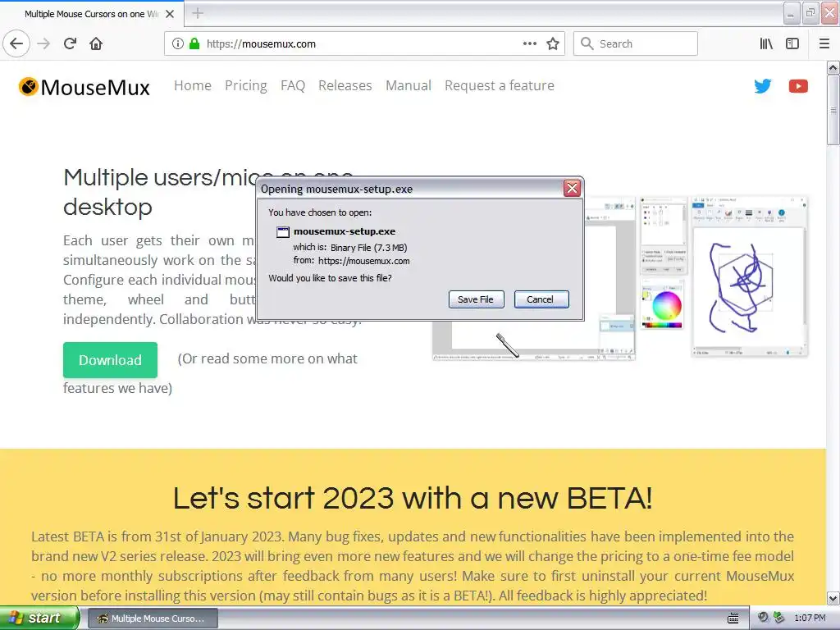Go to the Pricing page

point(246,85)
